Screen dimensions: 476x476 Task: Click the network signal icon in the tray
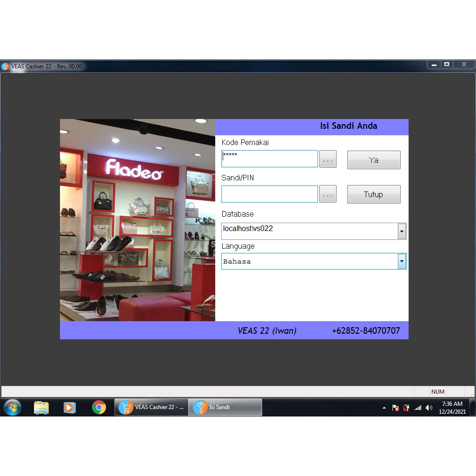click(417, 408)
